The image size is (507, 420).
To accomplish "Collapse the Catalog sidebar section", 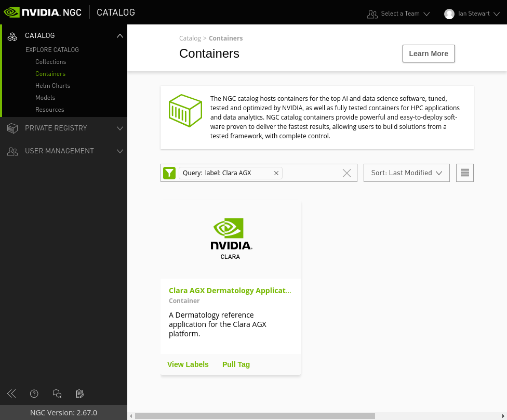I will tap(119, 36).
